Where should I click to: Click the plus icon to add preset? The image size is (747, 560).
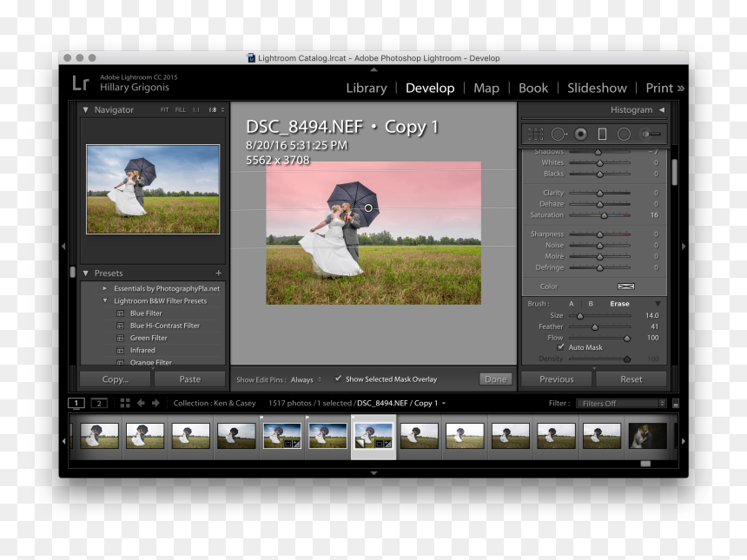[218, 273]
